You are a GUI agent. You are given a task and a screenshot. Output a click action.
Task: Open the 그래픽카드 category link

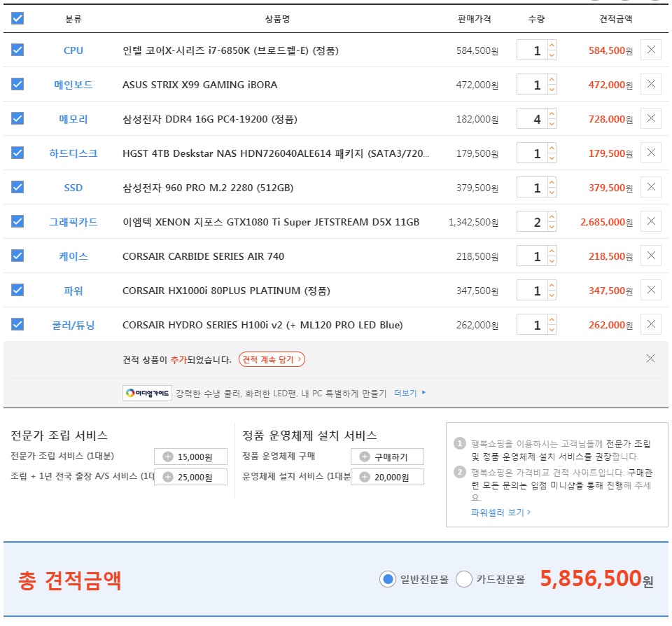(73, 222)
